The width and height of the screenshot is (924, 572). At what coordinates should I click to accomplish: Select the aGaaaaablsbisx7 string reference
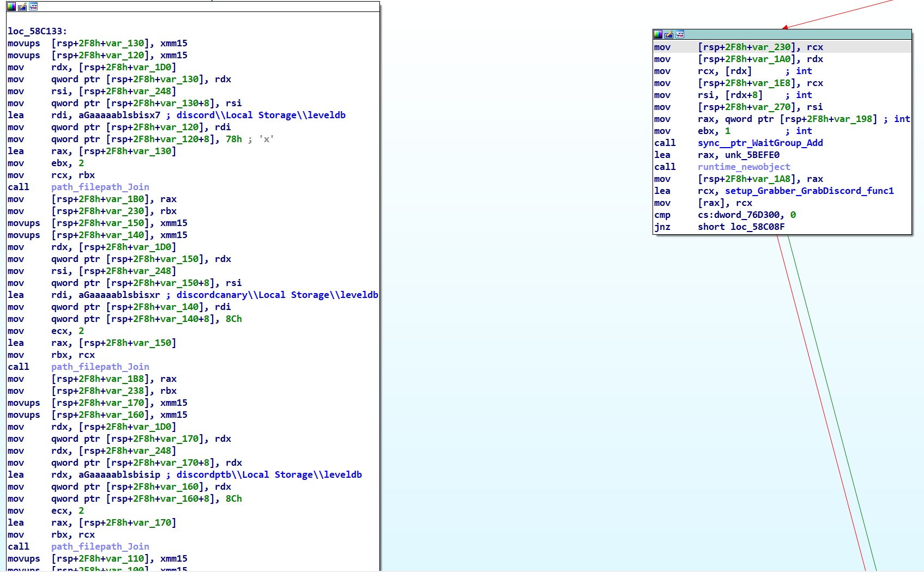(x=119, y=115)
